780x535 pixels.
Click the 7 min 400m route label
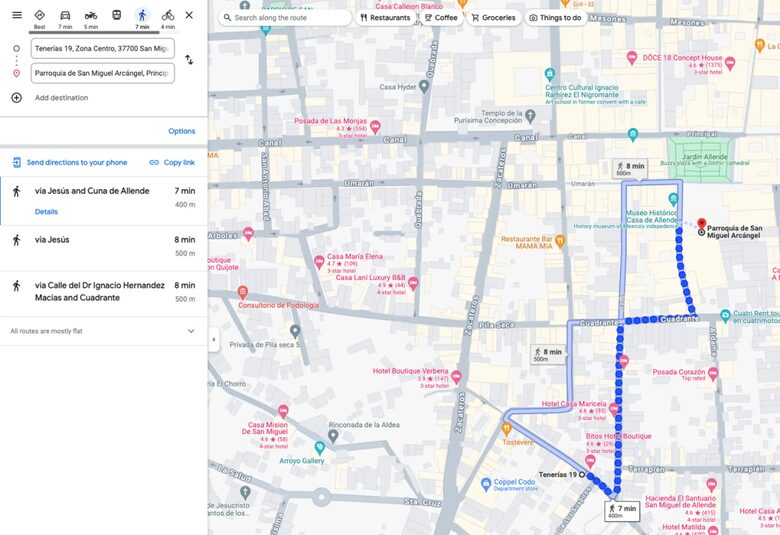622,511
